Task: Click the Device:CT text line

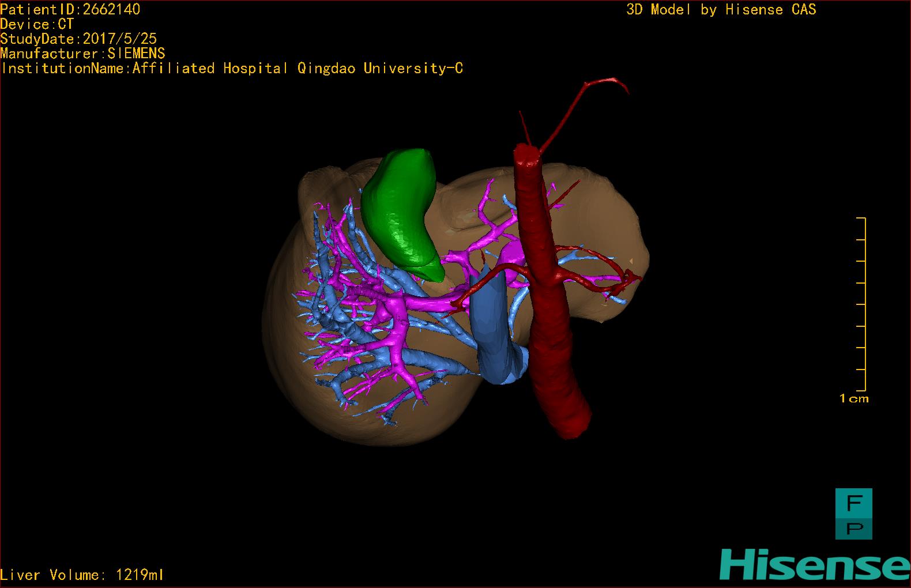Action: click(x=37, y=24)
